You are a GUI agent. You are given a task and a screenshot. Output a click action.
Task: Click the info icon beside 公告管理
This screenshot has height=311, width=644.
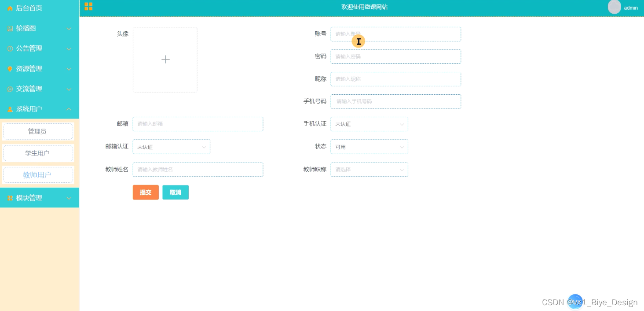(10, 48)
